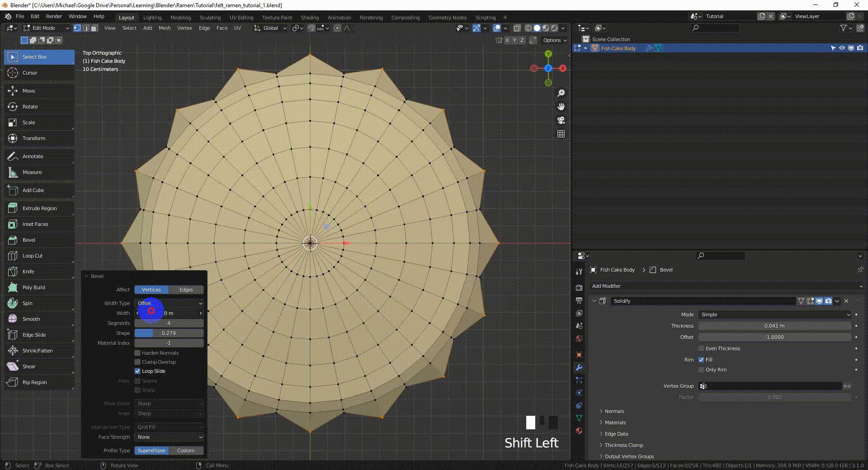Switch to face select mode
Screen dimensions: 868x470
(94, 28)
